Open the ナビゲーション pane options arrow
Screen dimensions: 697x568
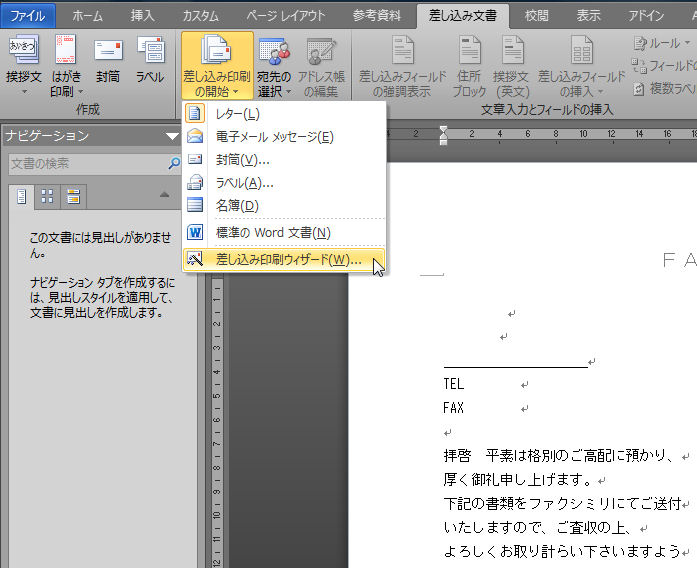(172, 136)
